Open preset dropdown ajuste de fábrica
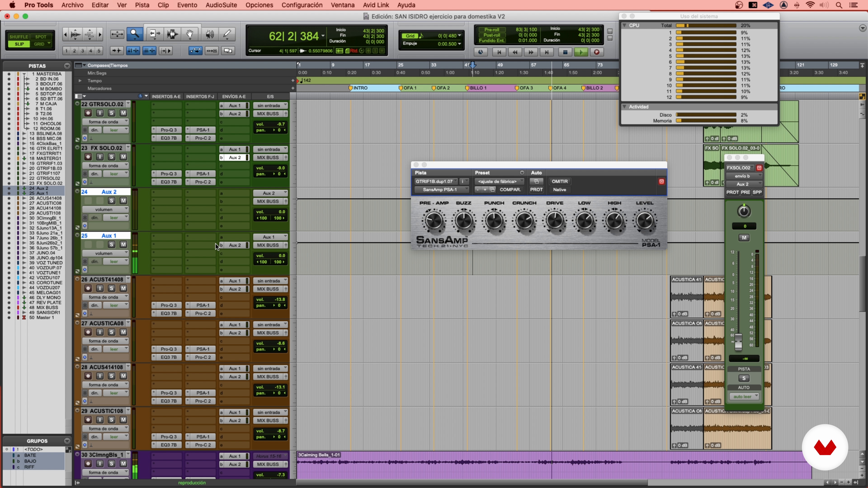 (x=500, y=181)
